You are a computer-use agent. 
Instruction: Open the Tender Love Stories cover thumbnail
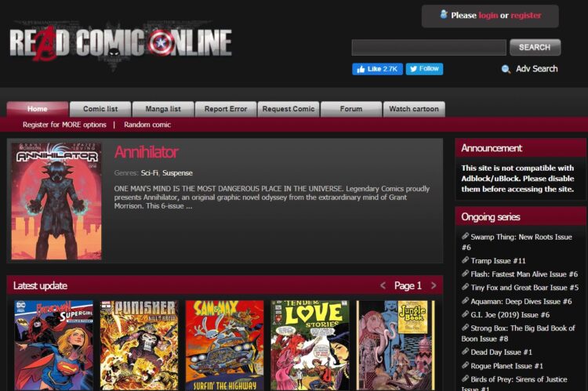point(310,346)
